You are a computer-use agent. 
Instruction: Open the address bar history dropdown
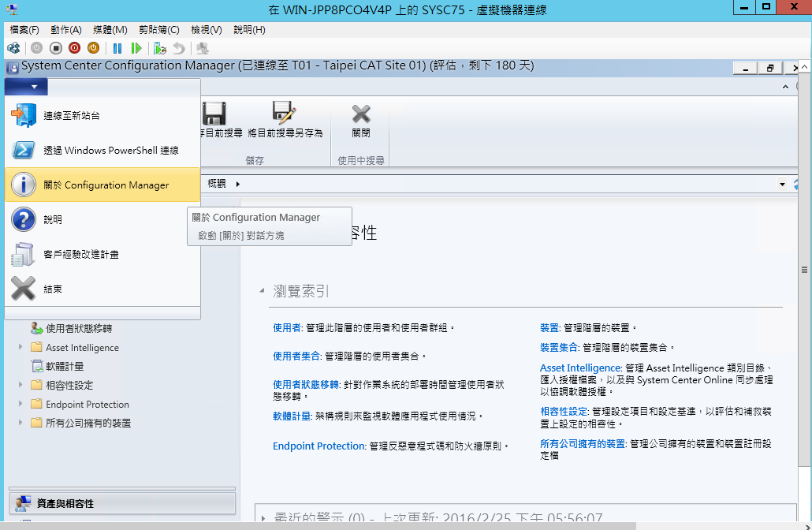pyautogui.click(x=782, y=184)
